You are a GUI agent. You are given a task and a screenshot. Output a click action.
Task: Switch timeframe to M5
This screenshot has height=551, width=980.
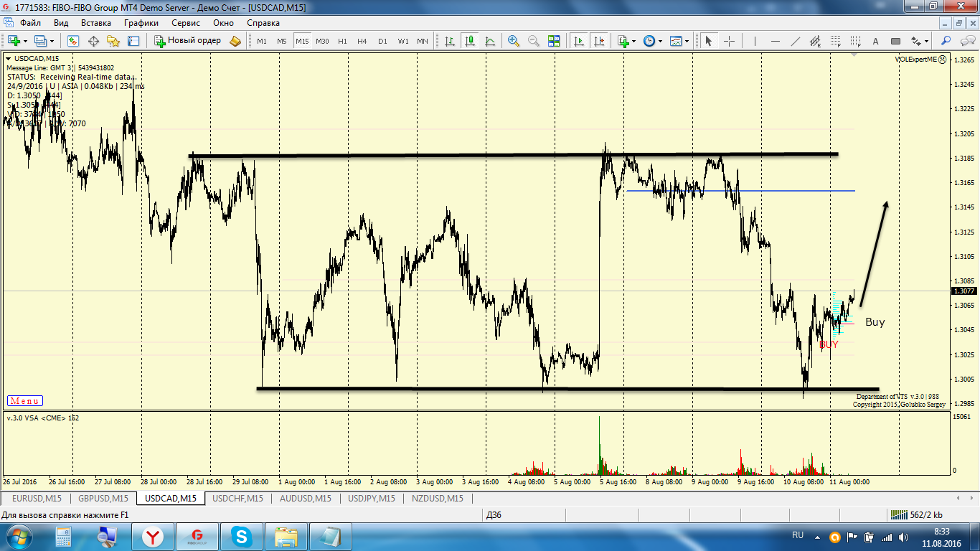(282, 41)
